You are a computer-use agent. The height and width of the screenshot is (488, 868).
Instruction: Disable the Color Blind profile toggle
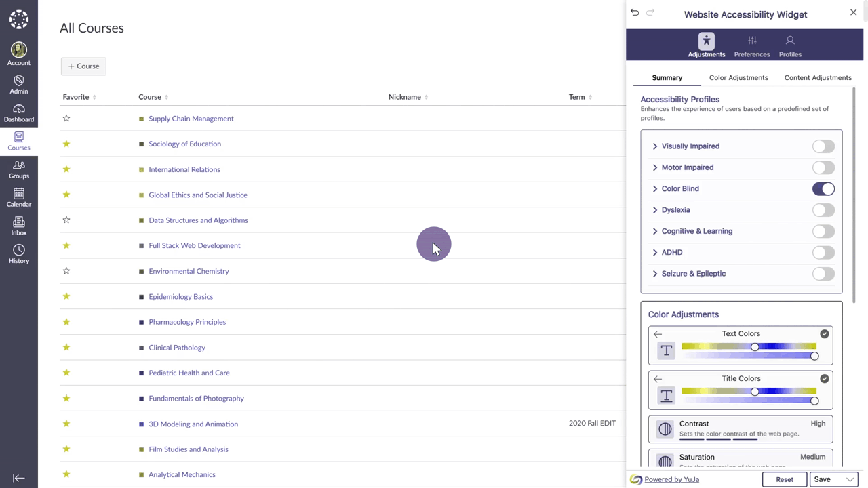coord(823,189)
